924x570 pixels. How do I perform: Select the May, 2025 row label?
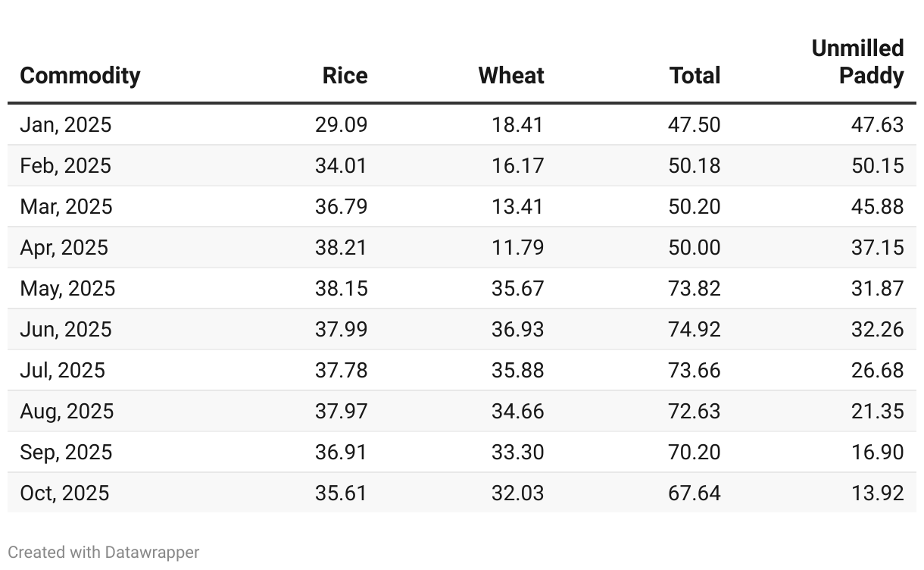tap(67, 288)
